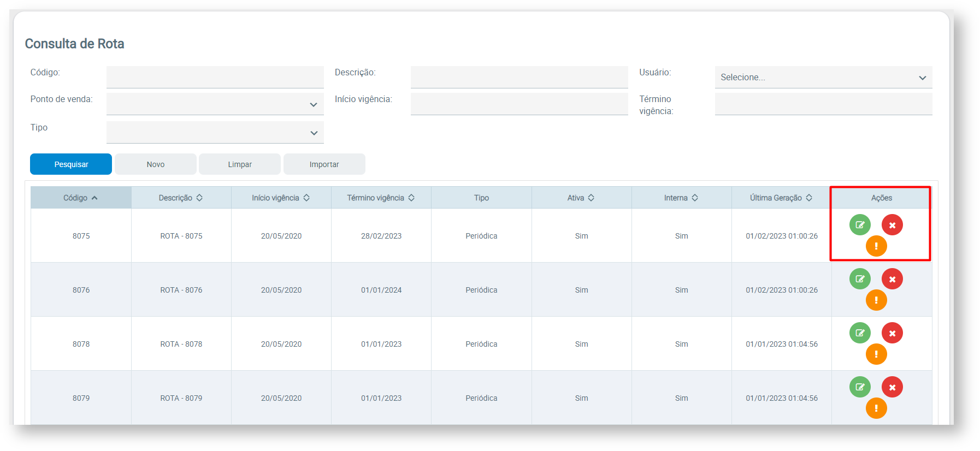Focus the Código text input field
The image size is (980, 451).
pyautogui.click(x=215, y=77)
